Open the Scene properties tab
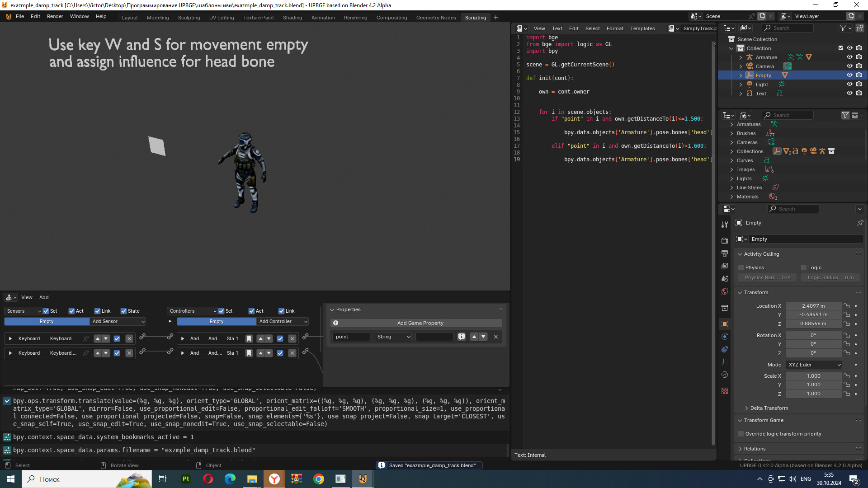Viewport: 868px width, 488px height. [x=725, y=279]
